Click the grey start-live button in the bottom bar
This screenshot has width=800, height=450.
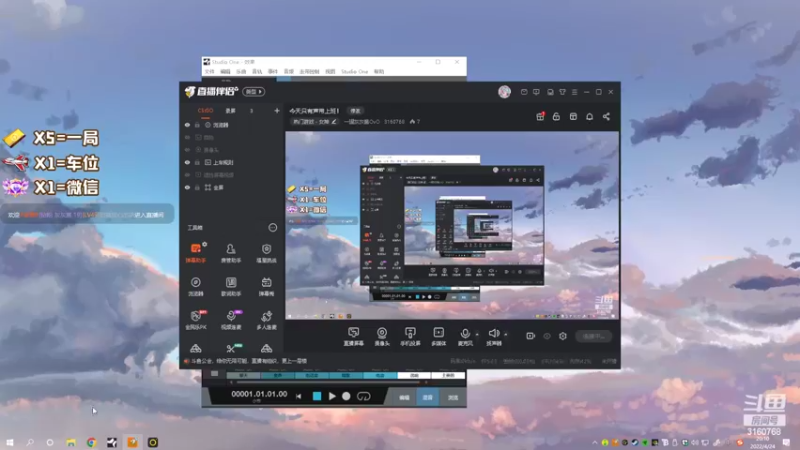point(593,336)
